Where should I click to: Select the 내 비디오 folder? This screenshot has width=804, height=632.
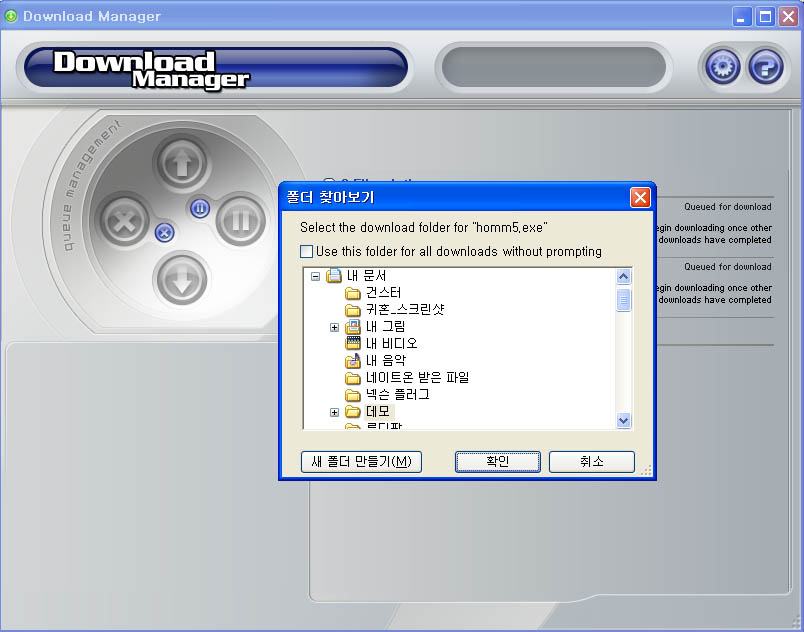[x=391, y=344]
